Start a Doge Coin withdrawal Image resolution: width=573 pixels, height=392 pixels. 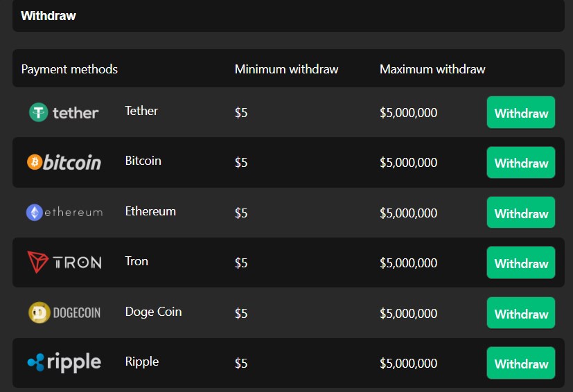[521, 313]
